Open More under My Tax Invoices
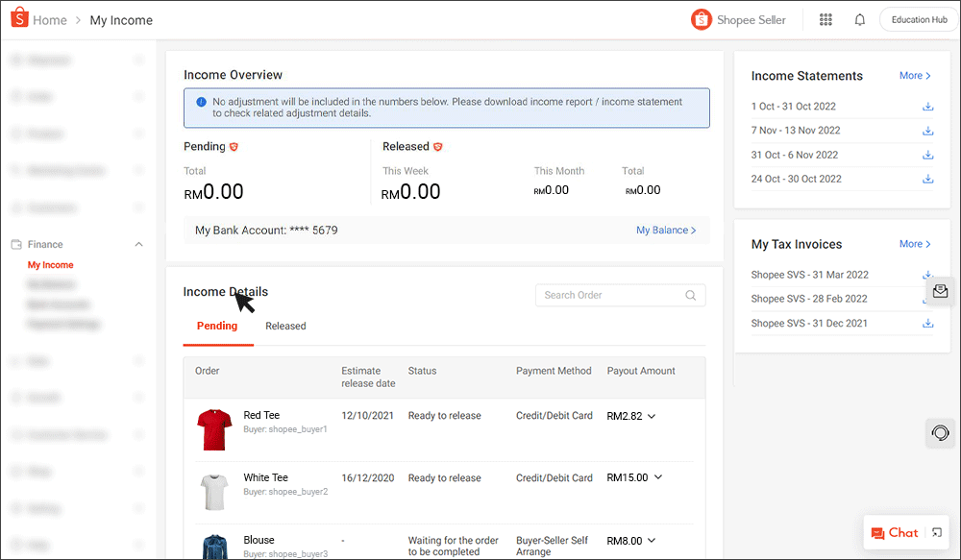Screen dimensions: 961x560 click(915, 244)
